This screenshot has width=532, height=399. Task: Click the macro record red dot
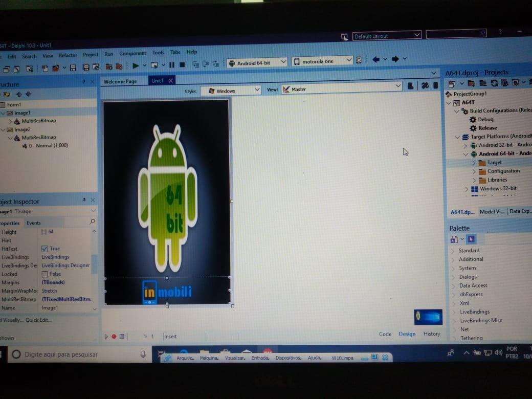(114, 337)
